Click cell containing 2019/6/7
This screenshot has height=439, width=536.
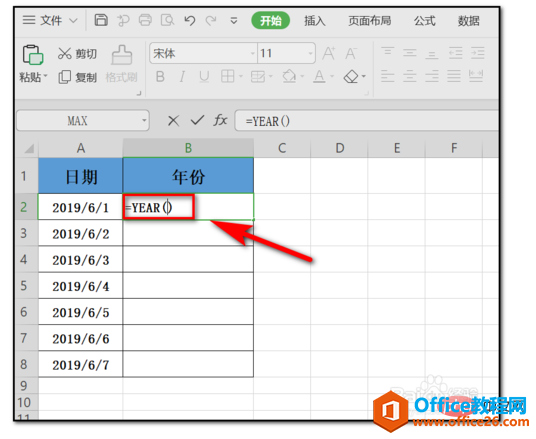tap(80, 364)
